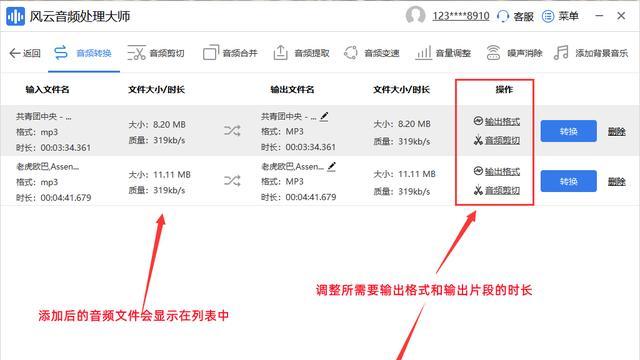
Task: Click shuffle convert icon in 共青团中央 row
Action: 232,131
